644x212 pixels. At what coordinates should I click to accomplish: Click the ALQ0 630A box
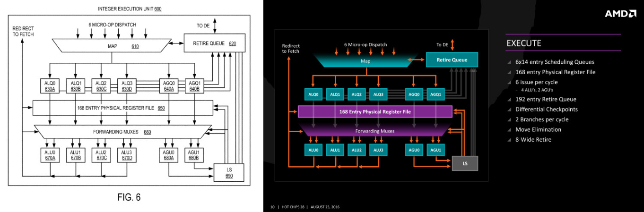[x=50, y=85]
